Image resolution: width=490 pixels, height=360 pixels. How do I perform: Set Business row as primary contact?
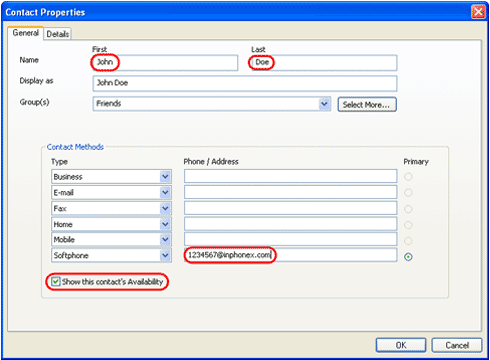[408, 177]
